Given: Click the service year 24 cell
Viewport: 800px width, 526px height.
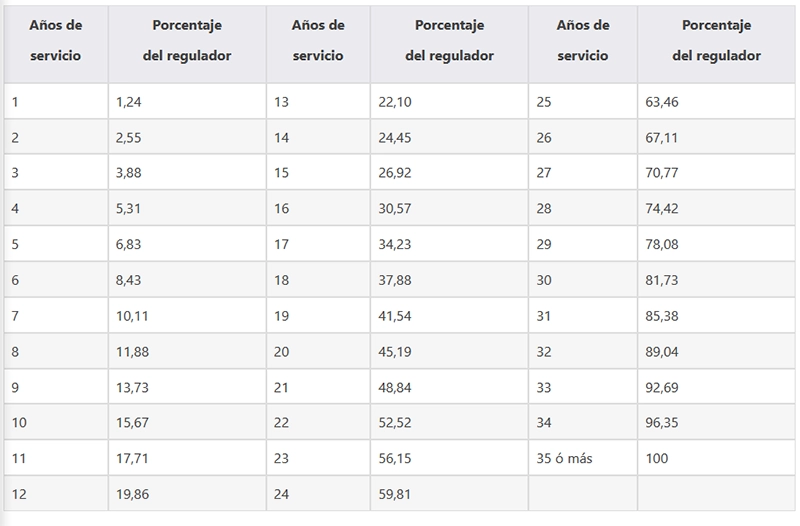Looking at the screenshot, I should (x=318, y=494).
